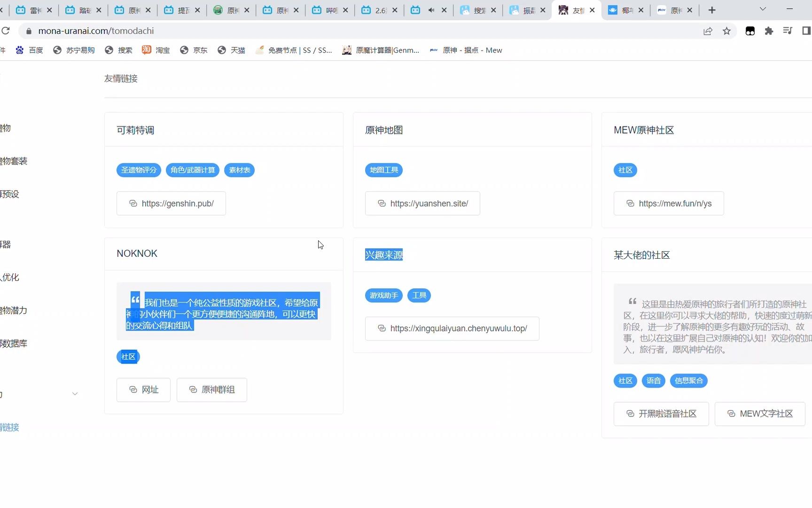812x508 pixels.
Task: Click the 社区 tag in the MEW原神社区 card
Action: pos(625,170)
